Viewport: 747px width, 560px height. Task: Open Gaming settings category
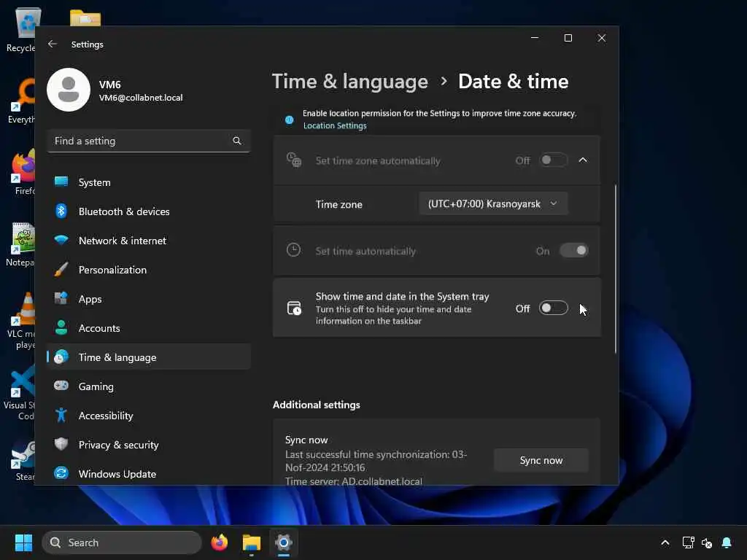click(149, 386)
